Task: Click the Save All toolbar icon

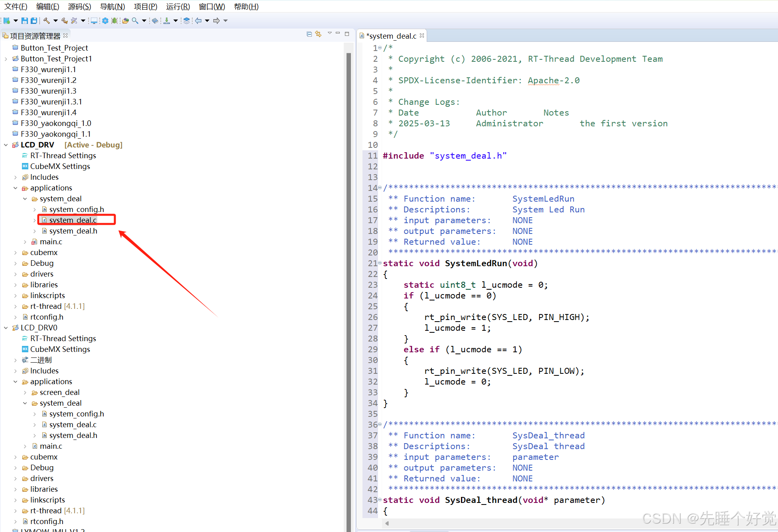Action: coord(34,21)
